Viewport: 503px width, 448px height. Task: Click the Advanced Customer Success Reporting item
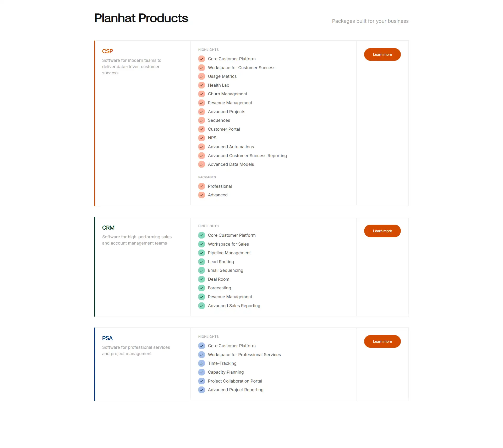(x=247, y=156)
